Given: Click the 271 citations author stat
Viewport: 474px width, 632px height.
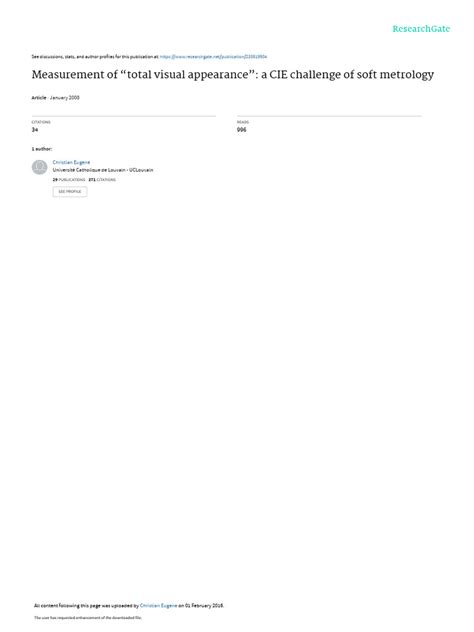Looking at the screenshot, I should pos(102,180).
